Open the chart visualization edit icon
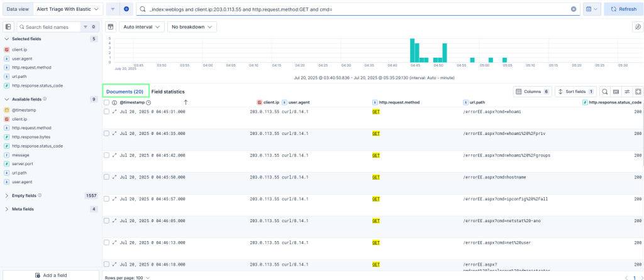Image resolution: width=644 pixels, height=280 pixels. 637,27
